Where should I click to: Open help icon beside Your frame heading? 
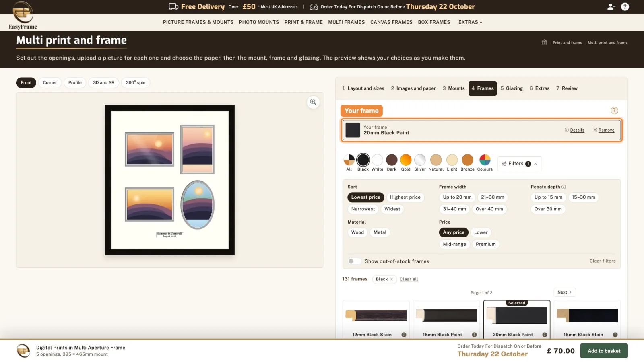(x=614, y=111)
